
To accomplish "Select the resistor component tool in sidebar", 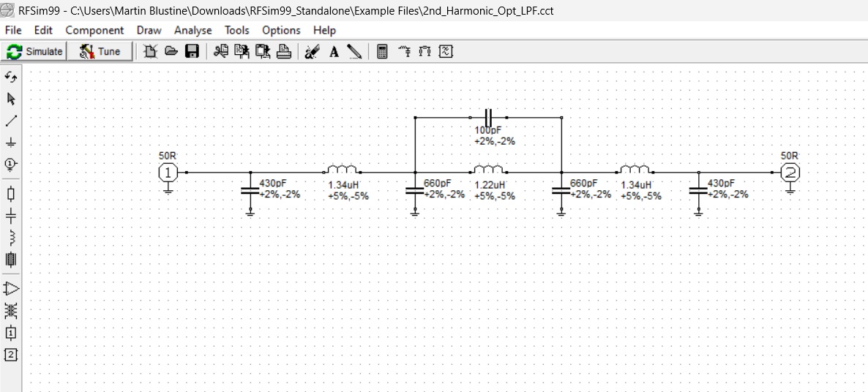I will tap(10, 194).
